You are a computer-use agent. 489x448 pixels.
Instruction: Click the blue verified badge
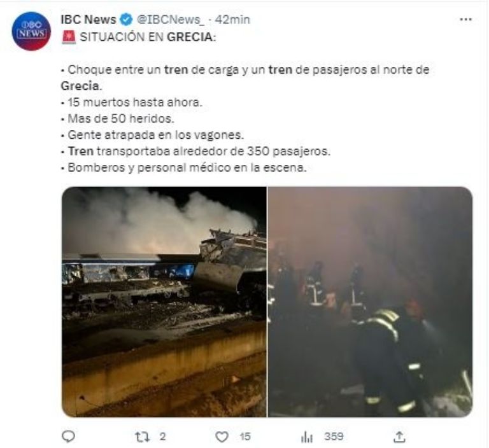coord(126,20)
